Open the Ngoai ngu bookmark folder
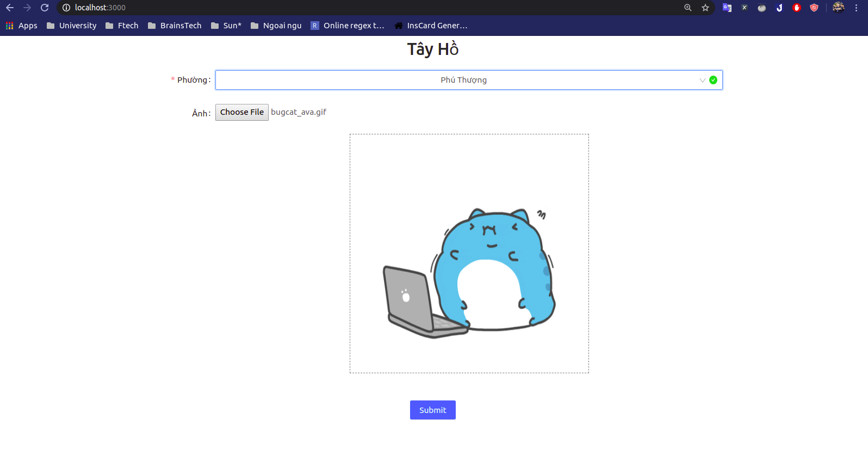 [276, 26]
